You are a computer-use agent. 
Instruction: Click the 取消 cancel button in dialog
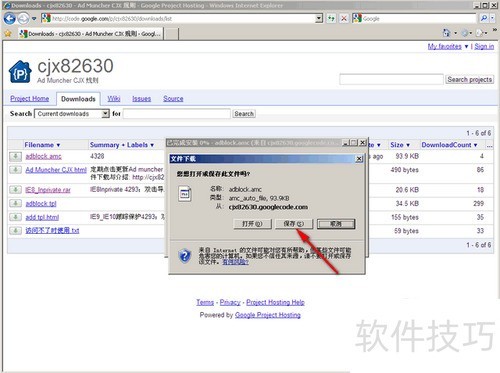336,224
